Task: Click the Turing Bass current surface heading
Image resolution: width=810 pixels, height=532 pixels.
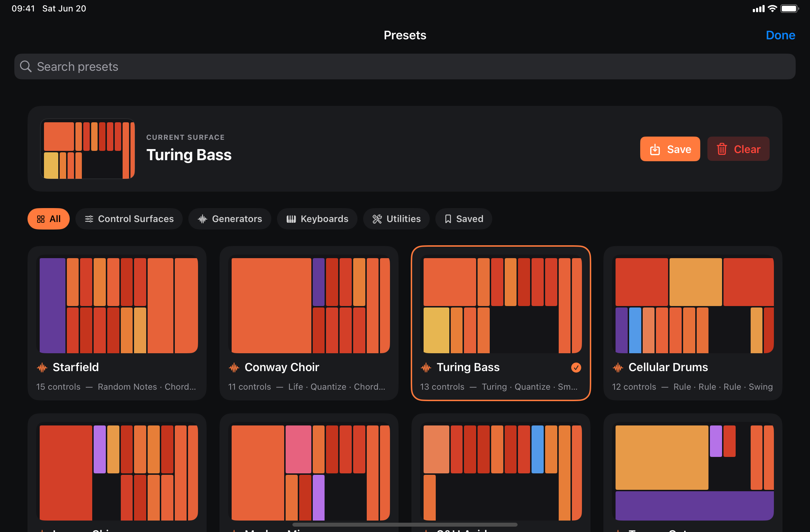Action: [x=189, y=155]
